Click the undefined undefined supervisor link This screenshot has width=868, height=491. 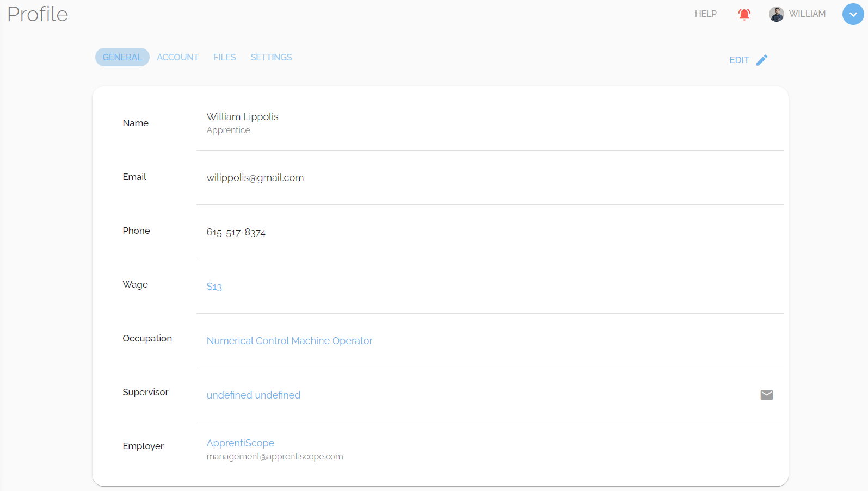click(254, 395)
